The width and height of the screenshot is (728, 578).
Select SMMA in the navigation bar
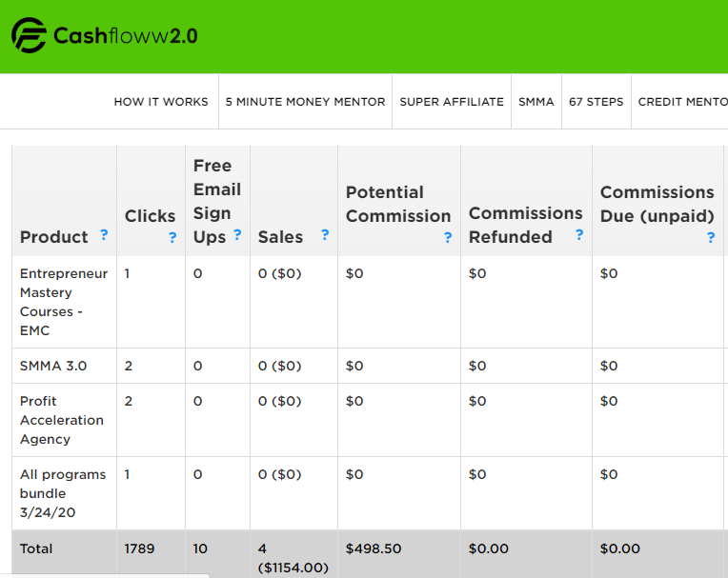point(536,102)
